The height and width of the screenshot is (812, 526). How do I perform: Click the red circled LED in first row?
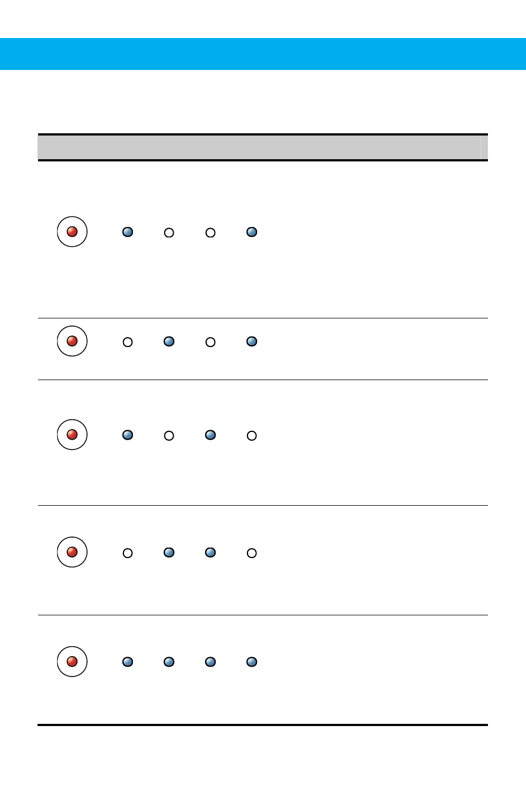point(72,231)
